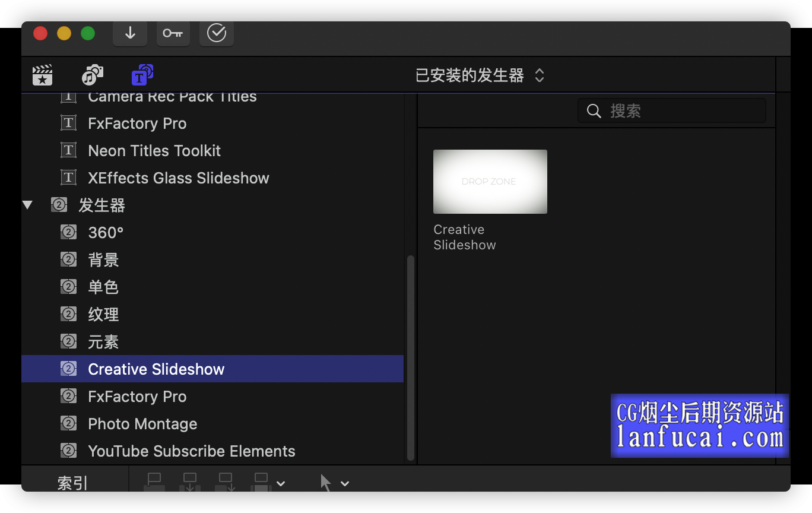Select the 单色 generators category
Image resolution: width=812 pixels, height=513 pixels.
212,287
